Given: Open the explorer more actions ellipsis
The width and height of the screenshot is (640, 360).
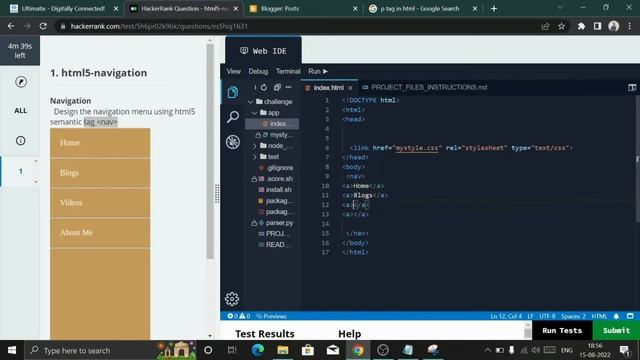Looking at the screenshot, I should 289,87.
